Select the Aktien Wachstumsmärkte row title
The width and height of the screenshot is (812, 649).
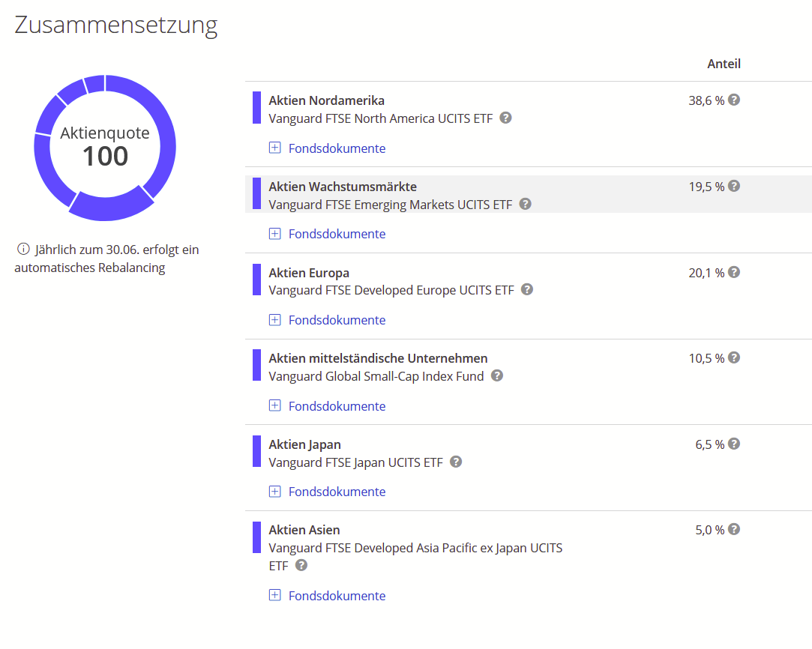click(343, 187)
